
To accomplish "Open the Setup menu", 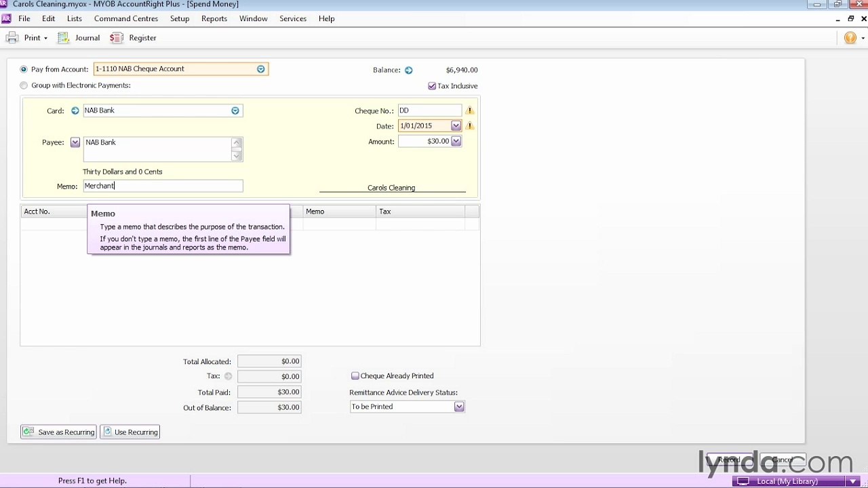I will point(180,18).
